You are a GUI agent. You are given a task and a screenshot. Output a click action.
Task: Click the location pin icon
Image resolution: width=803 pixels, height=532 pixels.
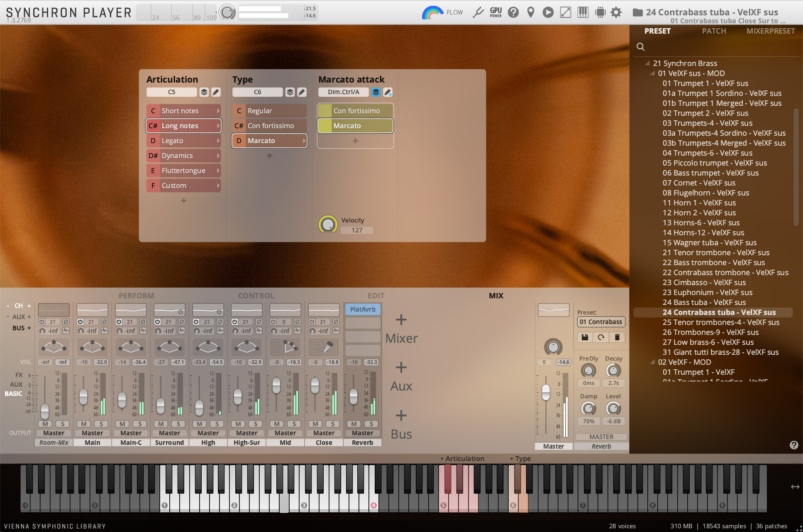tap(530, 12)
